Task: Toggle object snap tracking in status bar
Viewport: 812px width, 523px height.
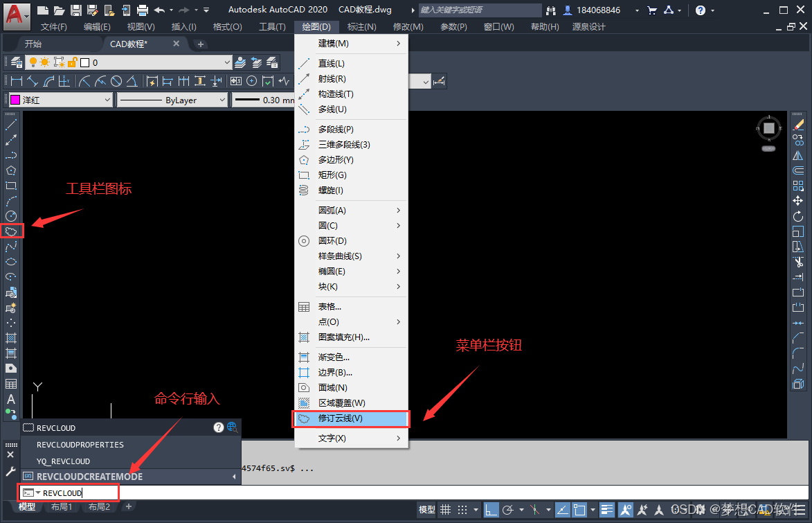Action: point(562,510)
